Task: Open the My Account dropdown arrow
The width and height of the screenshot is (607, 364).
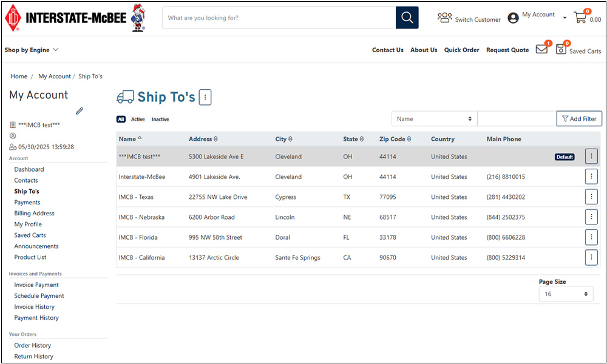Action: point(565,18)
